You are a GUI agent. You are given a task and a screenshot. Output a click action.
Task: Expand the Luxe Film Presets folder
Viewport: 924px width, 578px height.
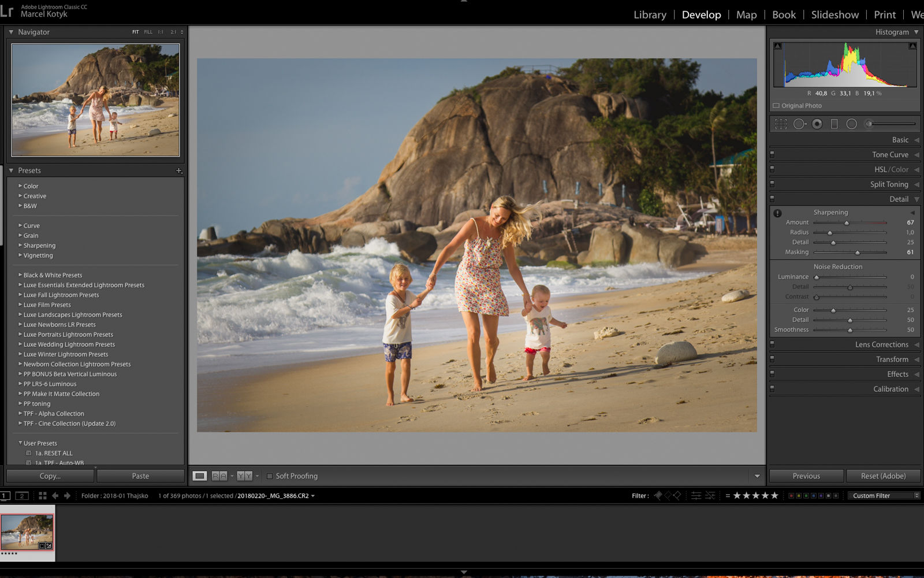[20, 305]
